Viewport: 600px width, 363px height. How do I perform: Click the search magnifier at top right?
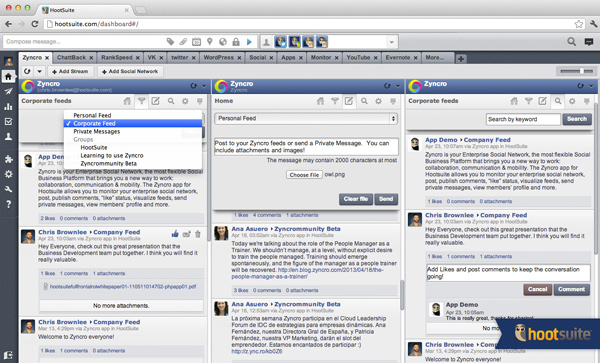coord(571,41)
